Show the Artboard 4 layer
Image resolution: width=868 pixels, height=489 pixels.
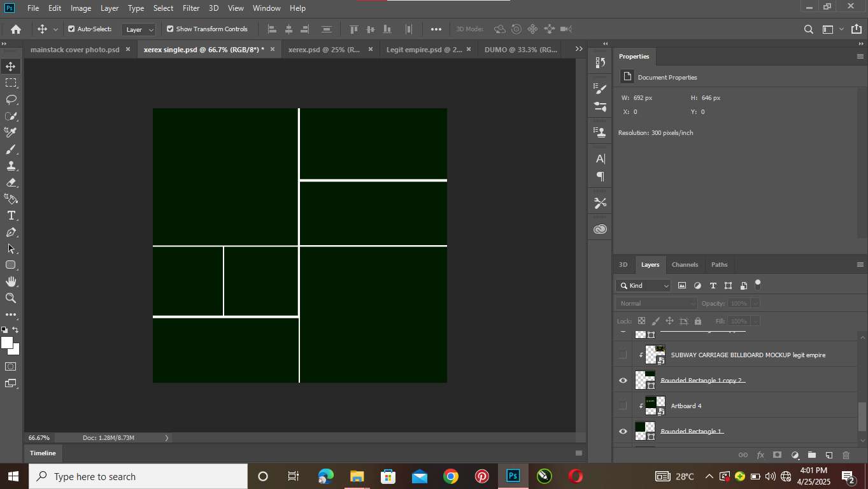[623, 406]
